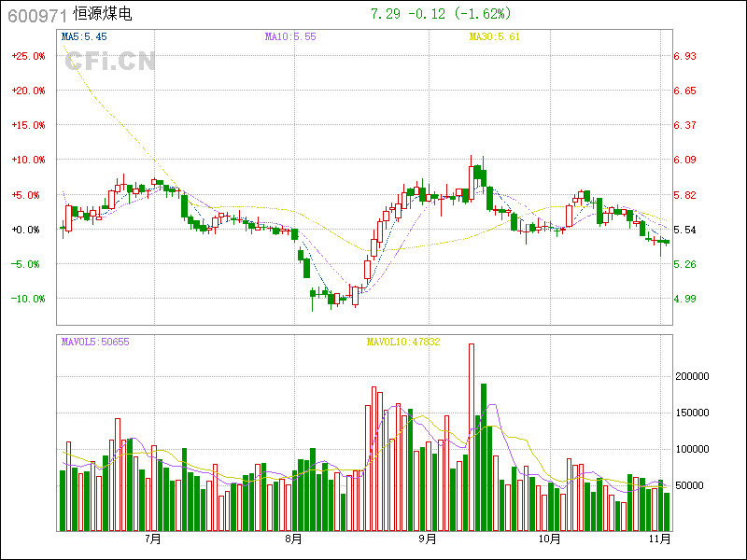Click the MA5:5.45 indicator label
The image size is (747, 560).
click(x=84, y=36)
